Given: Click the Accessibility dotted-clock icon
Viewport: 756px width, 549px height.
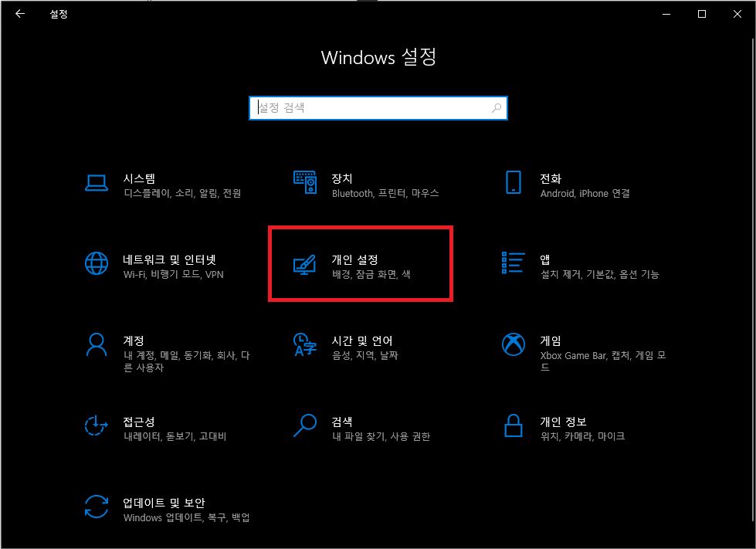Looking at the screenshot, I should [x=96, y=425].
